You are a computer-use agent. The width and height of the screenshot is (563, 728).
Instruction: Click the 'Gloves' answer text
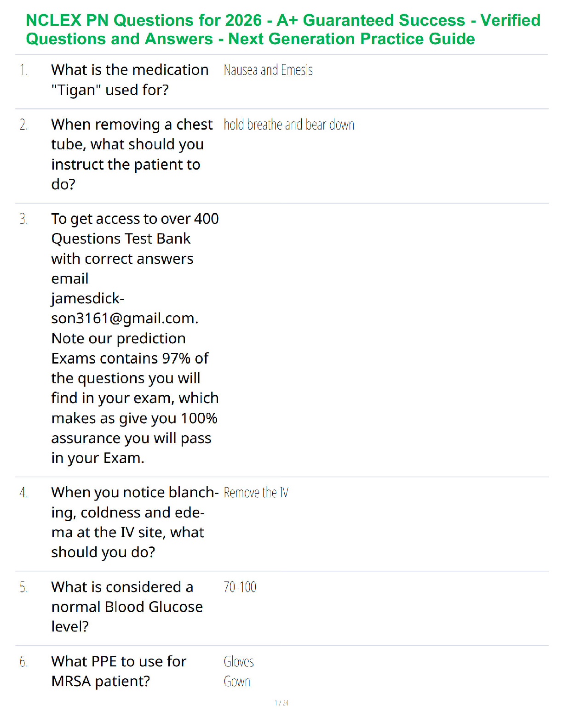[239, 662]
